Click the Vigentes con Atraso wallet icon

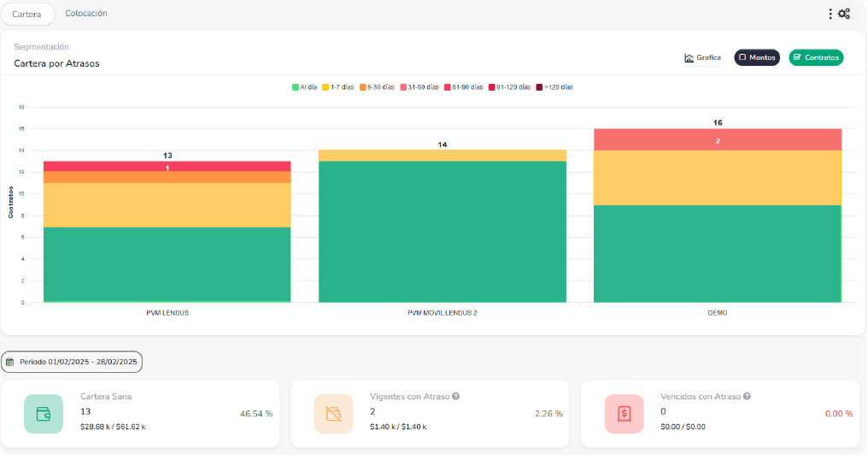333,414
